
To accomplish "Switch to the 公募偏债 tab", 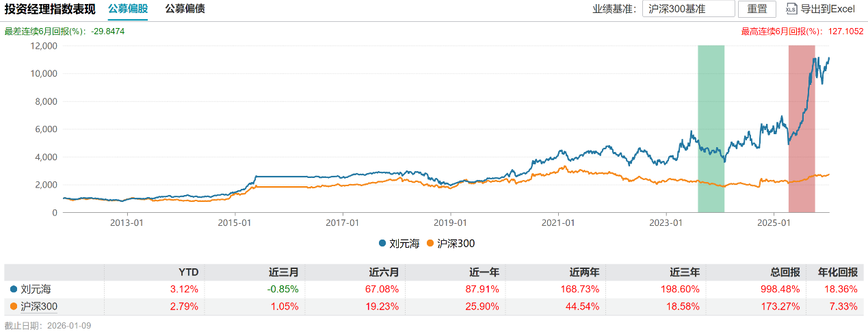I will (x=185, y=9).
